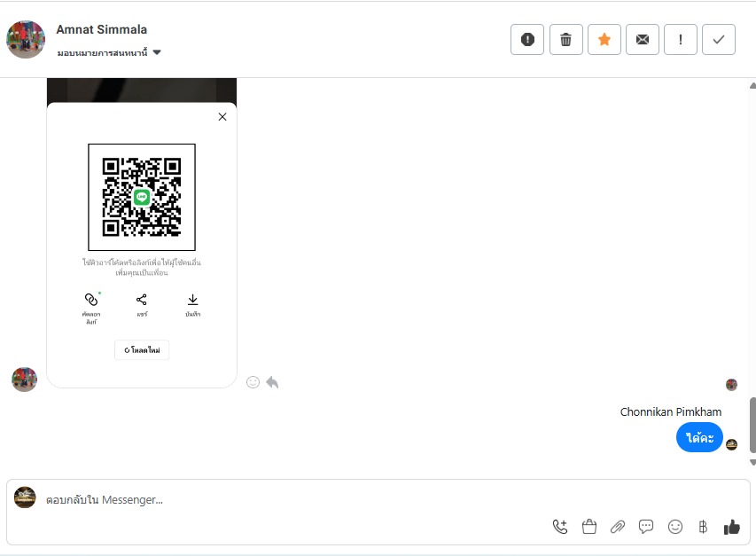Flag conversation as priority with exclamation mark

pyautogui.click(x=681, y=40)
